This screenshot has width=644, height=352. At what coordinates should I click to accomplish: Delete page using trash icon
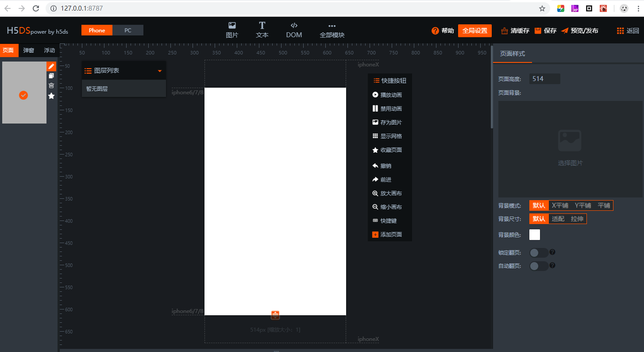[x=51, y=85]
